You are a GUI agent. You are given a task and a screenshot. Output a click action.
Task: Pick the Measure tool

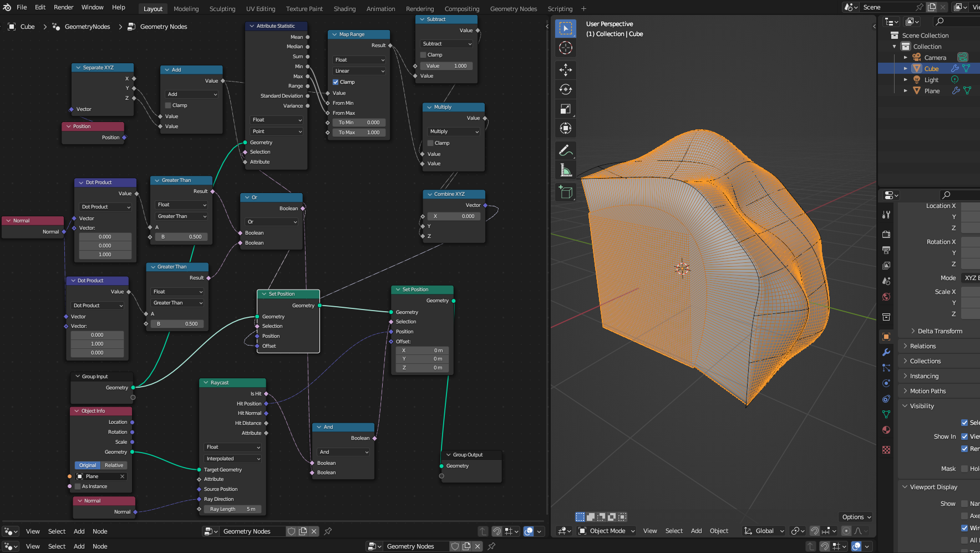pyautogui.click(x=565, y=170)
